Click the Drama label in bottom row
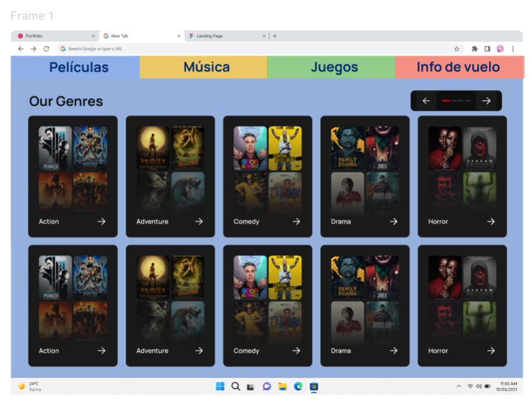 coord(341,351)
